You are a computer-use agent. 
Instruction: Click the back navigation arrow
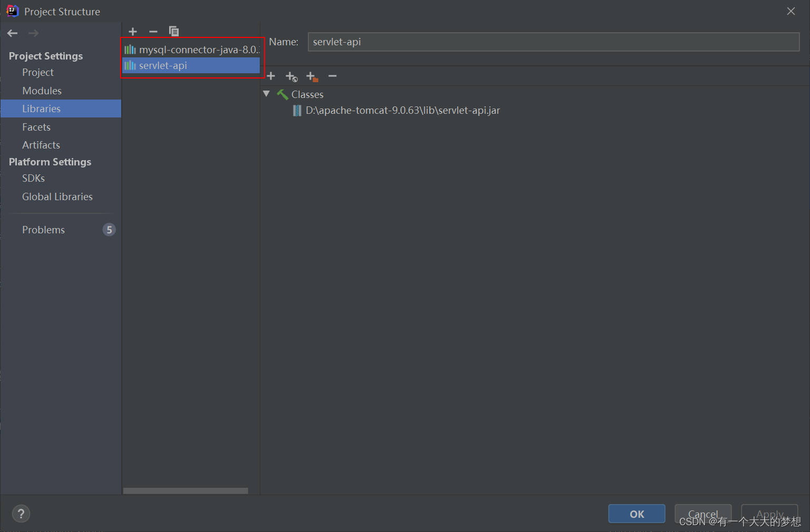pos(13,33)
